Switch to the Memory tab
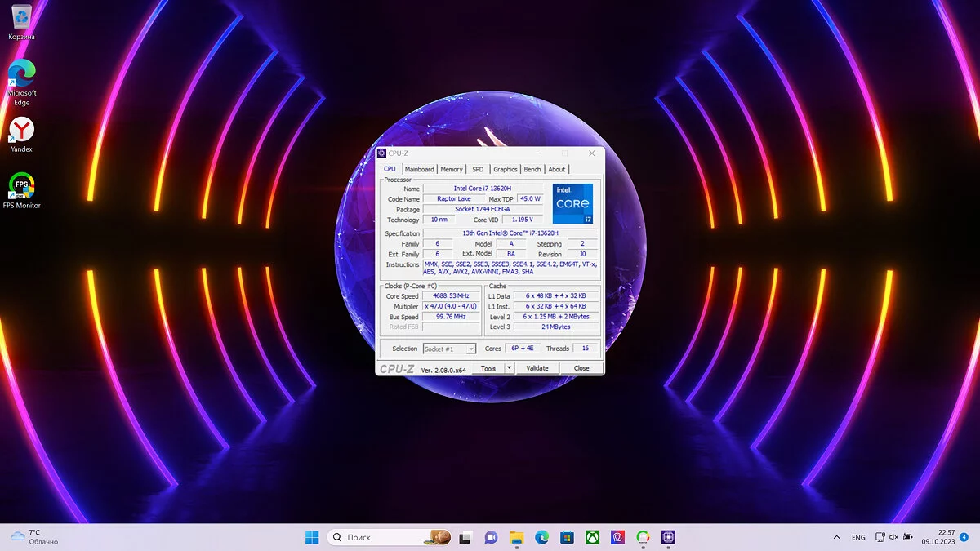 pyautogui.click(x=452, y=169)
